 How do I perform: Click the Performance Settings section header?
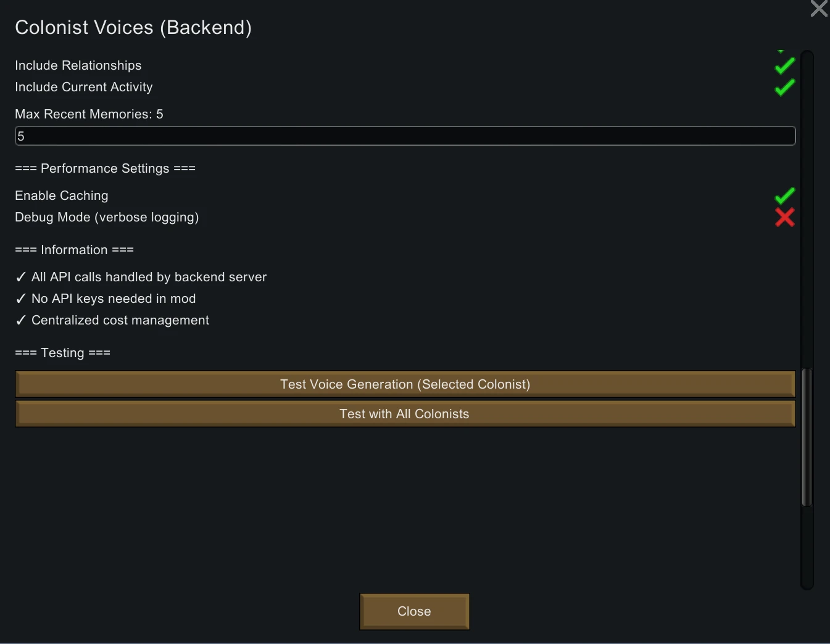tap(105, 168)
